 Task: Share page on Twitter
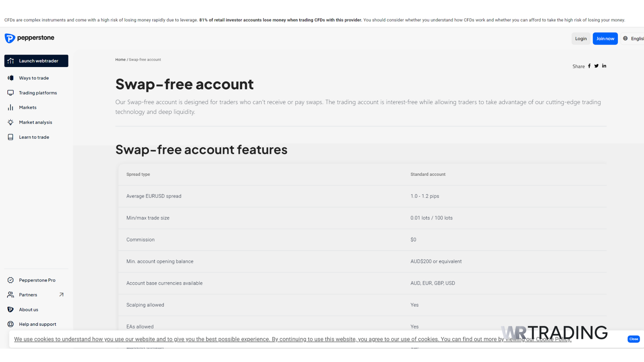(x=596, y=66)
